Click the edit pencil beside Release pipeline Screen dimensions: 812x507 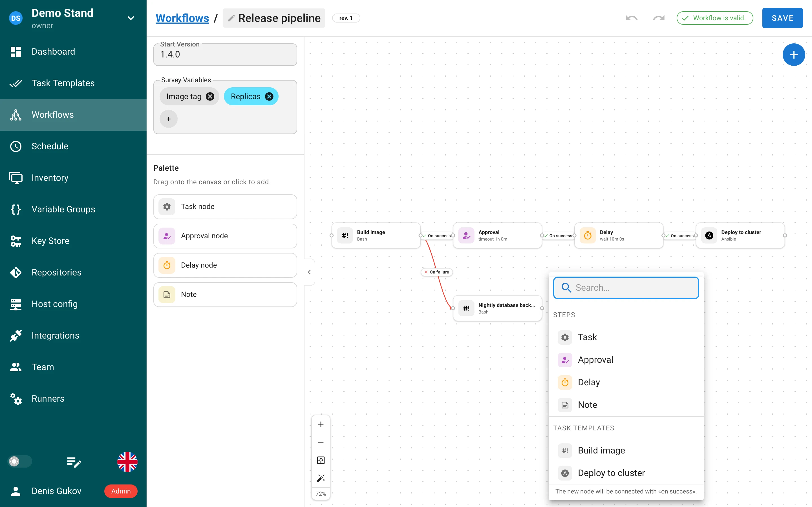tap(231, 18)
